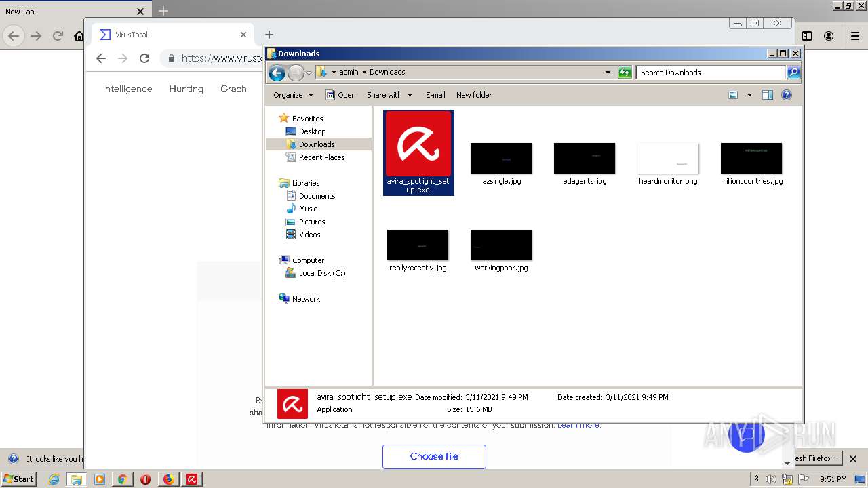This screenshot has height=488, width=868.
Task: Click Avira taskbar icon
Action: [x=192, y=479]
